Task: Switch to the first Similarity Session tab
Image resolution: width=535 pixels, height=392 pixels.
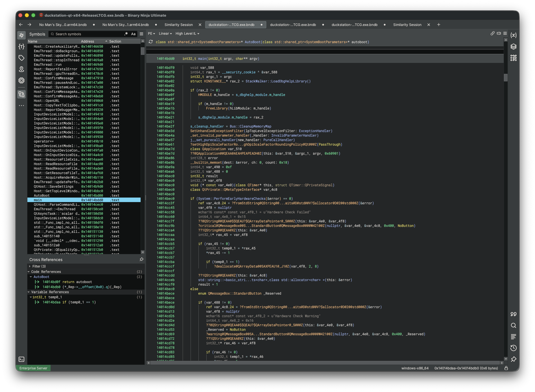Action: coord(179,25)
